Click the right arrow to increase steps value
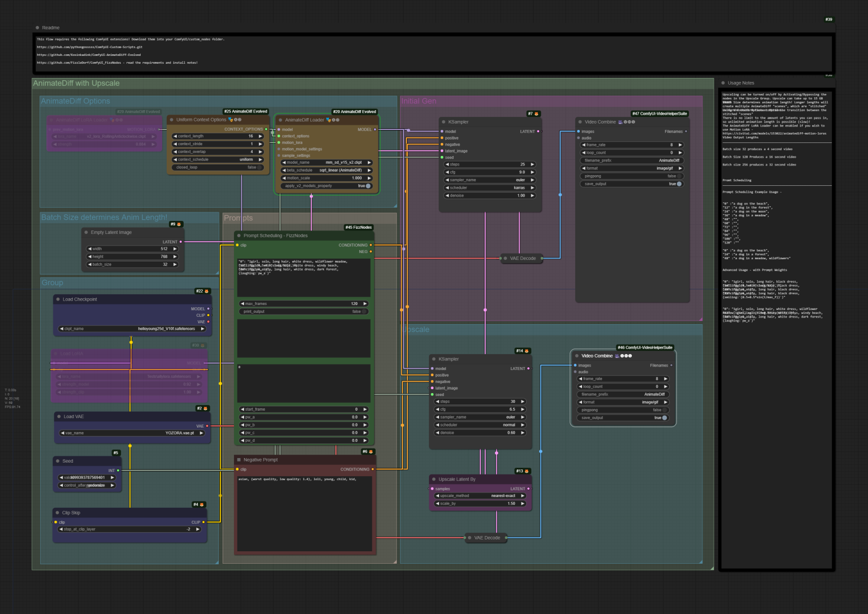Image resolution: width=868 pixels, height=614 pixels. tap(531, 164)
